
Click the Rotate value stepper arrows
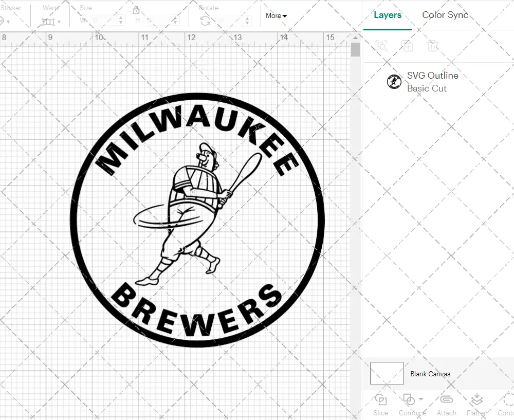[x=247, y=21]
